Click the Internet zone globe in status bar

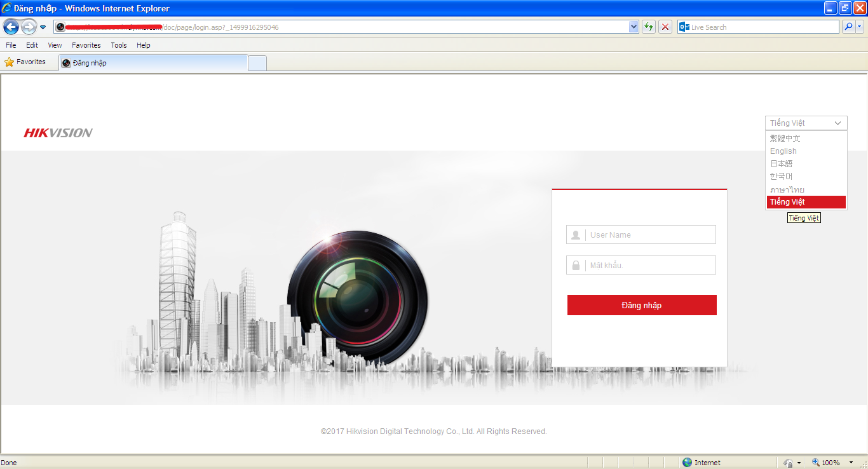[687, 463]
